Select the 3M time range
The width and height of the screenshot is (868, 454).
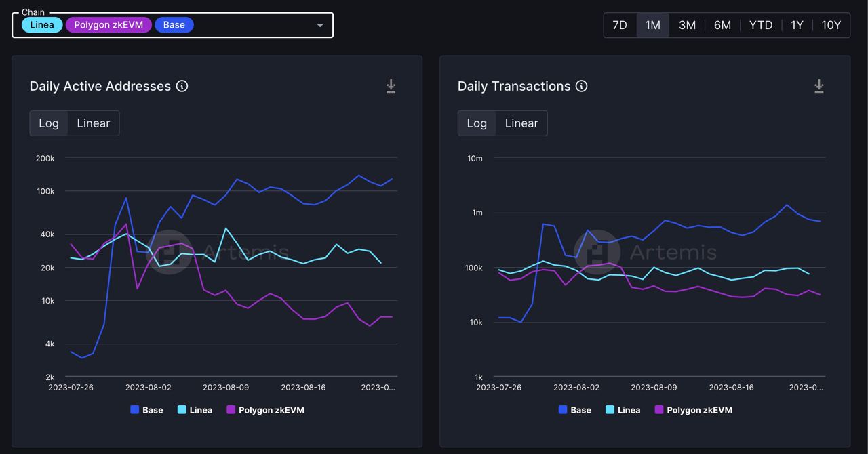tap(687, 25)
